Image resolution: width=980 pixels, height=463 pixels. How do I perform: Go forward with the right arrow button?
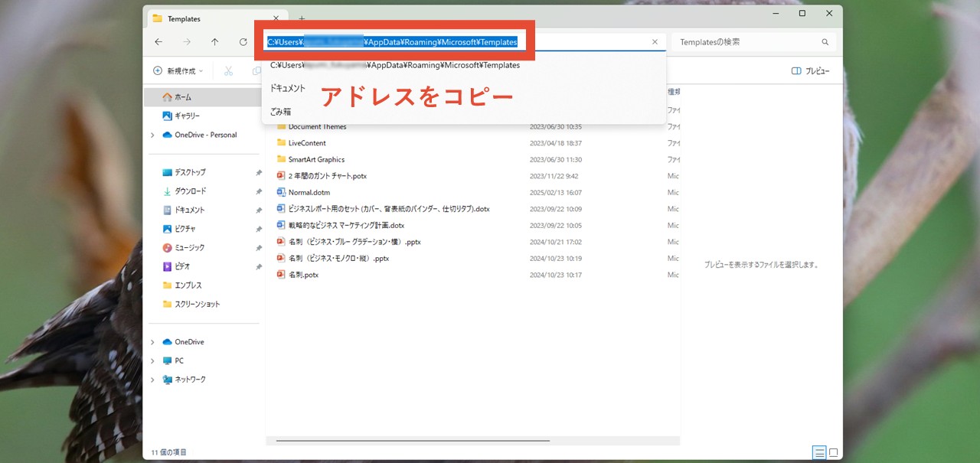coord(187,42)
